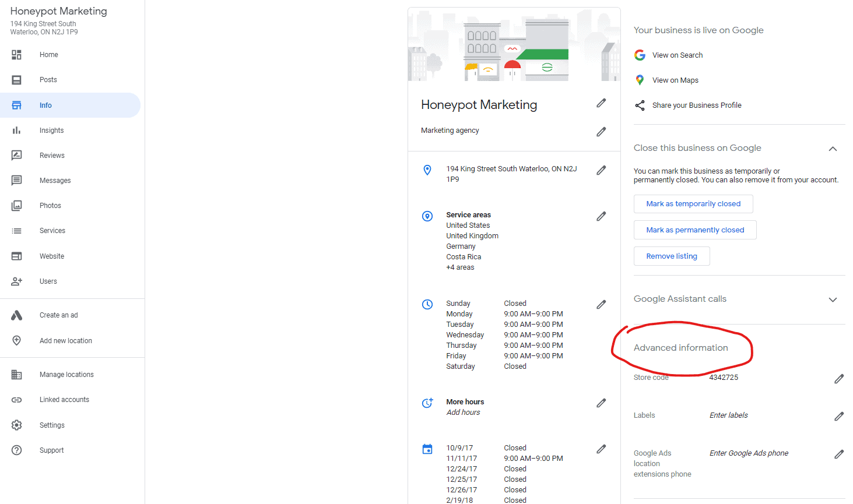The image size is (853, 504).
Task: Click Add new location link
Action: 66,341
